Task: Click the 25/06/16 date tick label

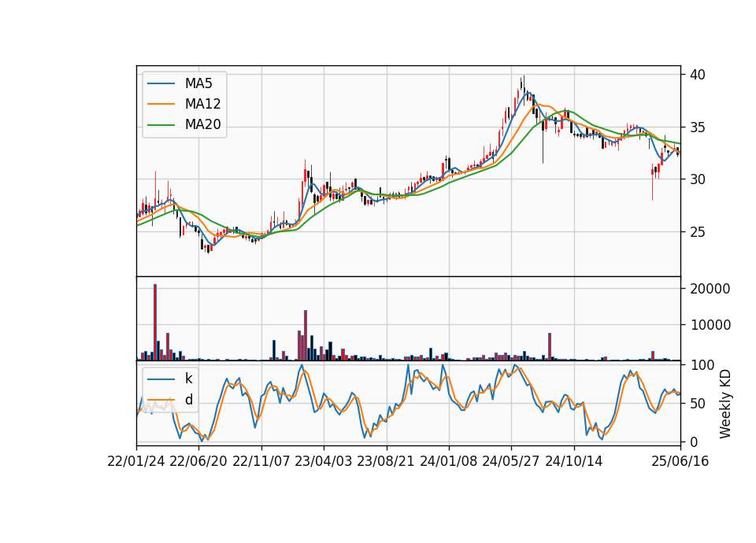Action: pos(680,461)
